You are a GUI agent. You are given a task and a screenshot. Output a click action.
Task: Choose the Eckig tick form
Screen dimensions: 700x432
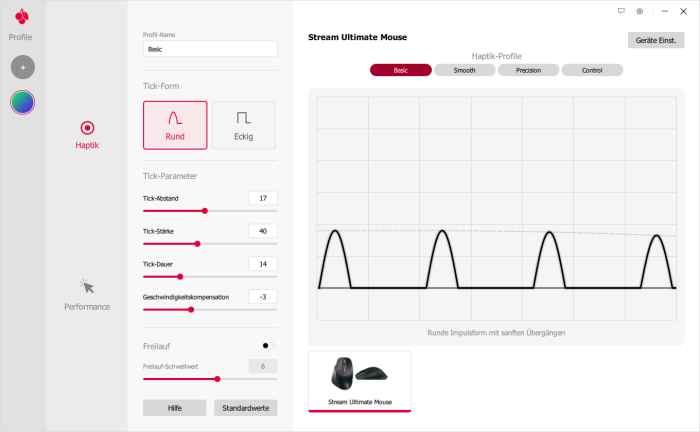243,125
